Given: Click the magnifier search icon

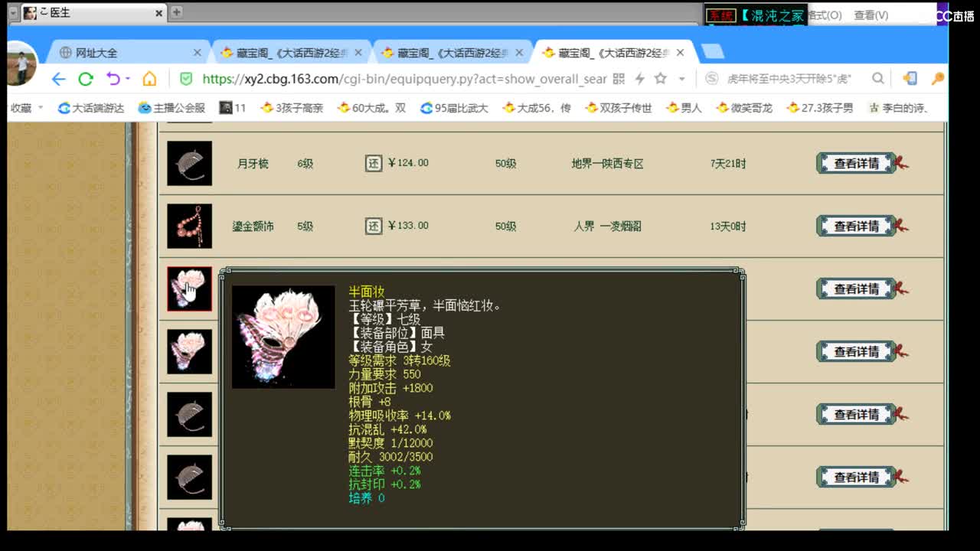Looking at the screenshot, I should tap(878, 78).
